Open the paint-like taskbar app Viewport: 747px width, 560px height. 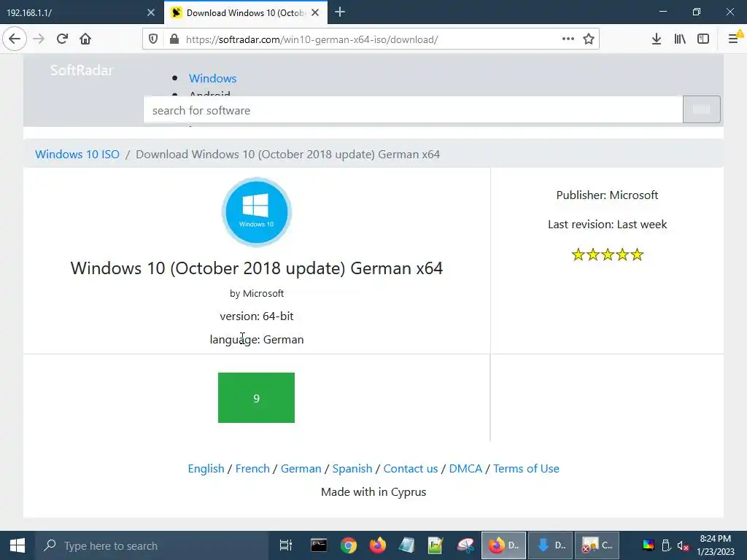pyautogui.click(x=465, y=545)
